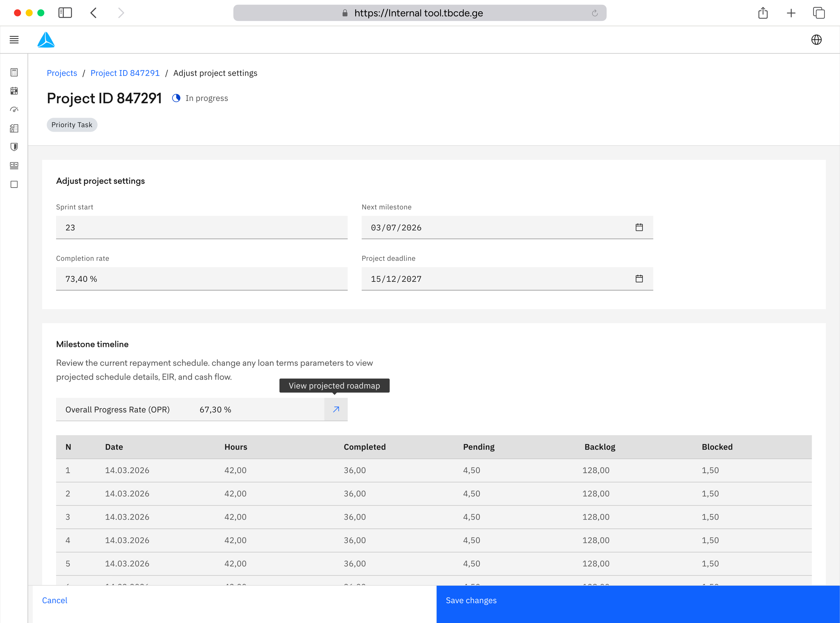Open the speedometer dashboard sidebar icon
840x623 pixels.
(x=14, y=109)
